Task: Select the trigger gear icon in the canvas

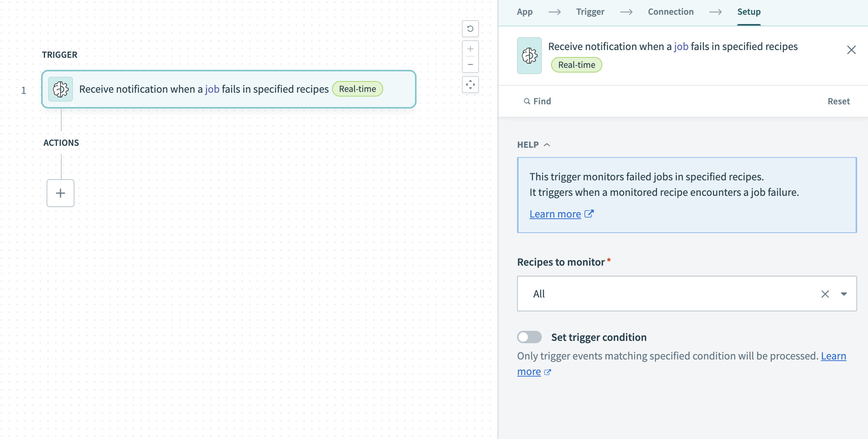Action: (60, 89)
